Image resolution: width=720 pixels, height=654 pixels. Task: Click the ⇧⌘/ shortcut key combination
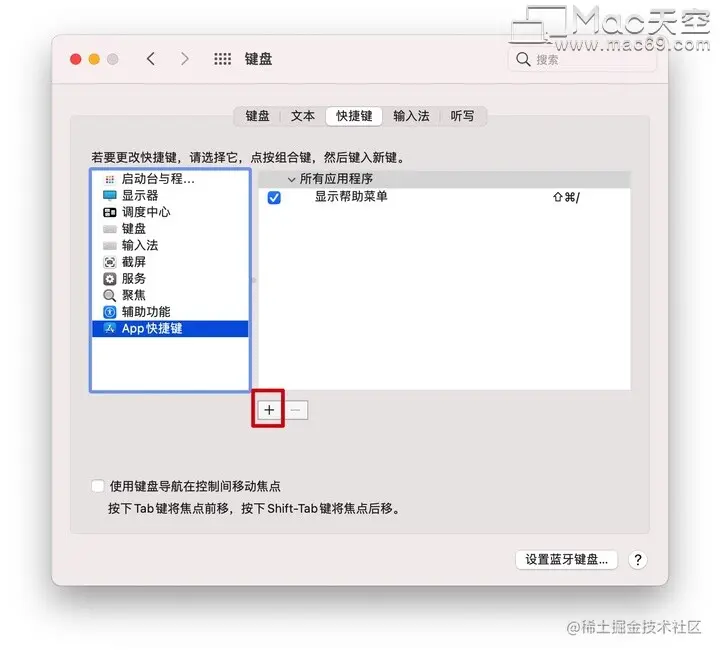click(x=566, y=197)
